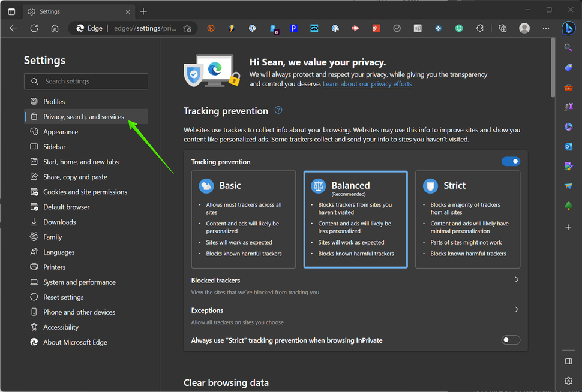Expand the Blocked trackers section

[x=516, y=279]
